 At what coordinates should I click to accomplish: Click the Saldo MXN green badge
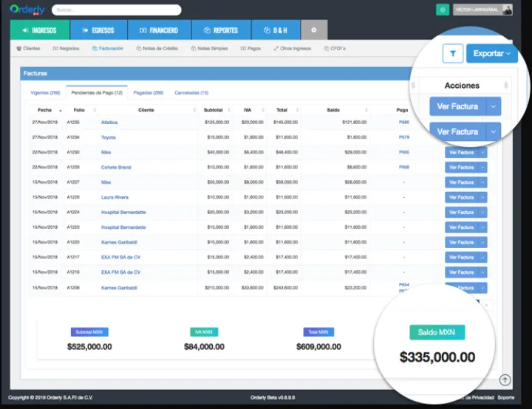coord(437,332)
